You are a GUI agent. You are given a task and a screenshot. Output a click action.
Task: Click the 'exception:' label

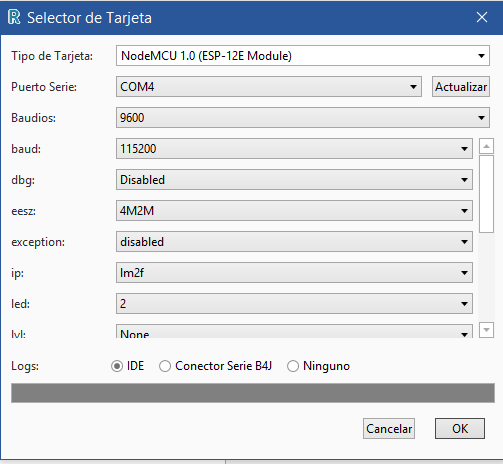click(x=38, y=242)
